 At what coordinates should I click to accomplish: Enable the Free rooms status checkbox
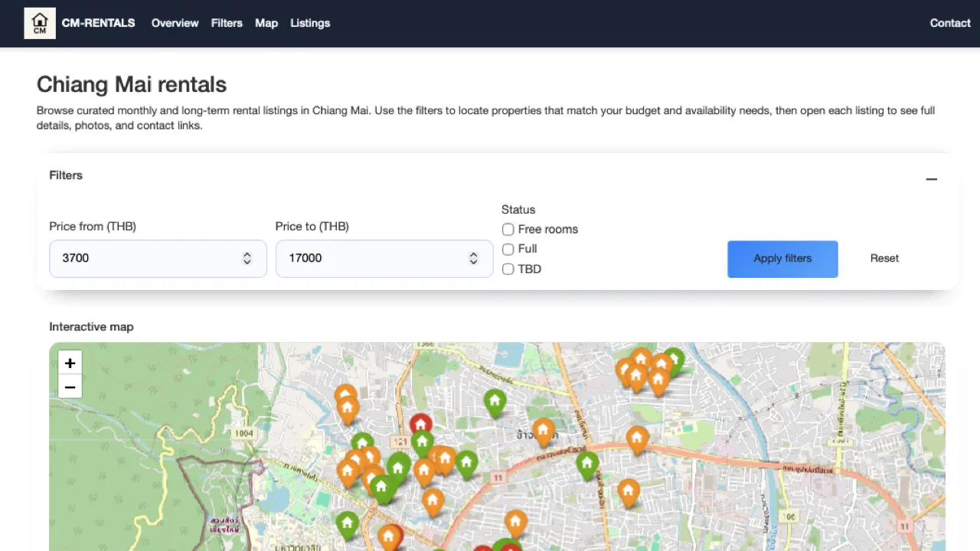point(508,230)
